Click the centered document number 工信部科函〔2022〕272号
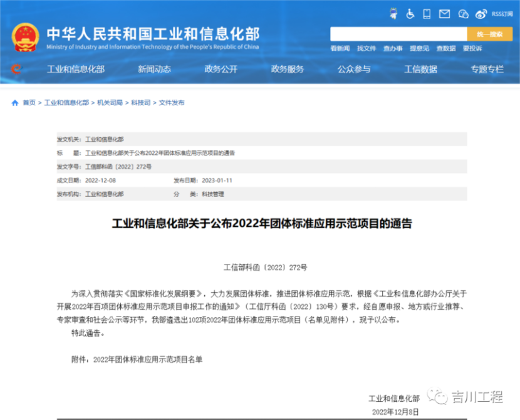 pyautogui.click(x=265, y=268)
